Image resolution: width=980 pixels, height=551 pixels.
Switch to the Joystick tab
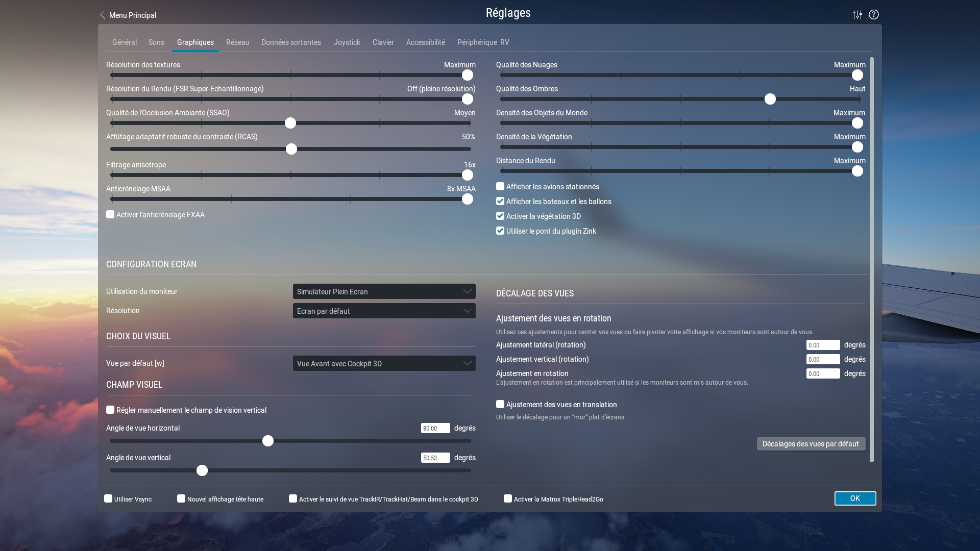tap(347, 42)
